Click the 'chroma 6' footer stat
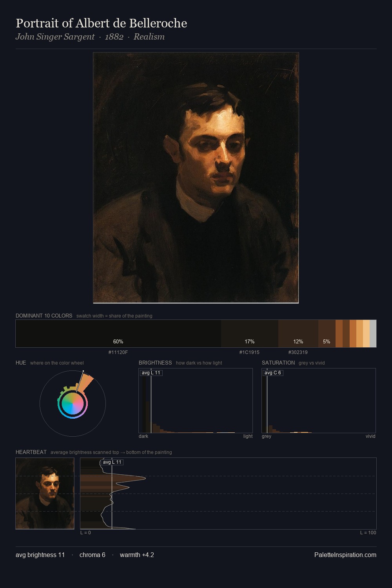392x588 pixels. (x=93, y=555)
